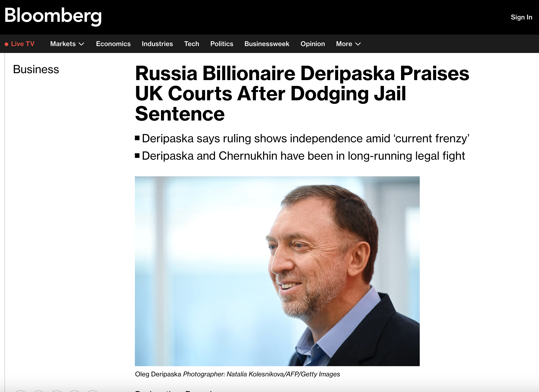Click the Business category label

pyautogui.click(x=36, y=69)
